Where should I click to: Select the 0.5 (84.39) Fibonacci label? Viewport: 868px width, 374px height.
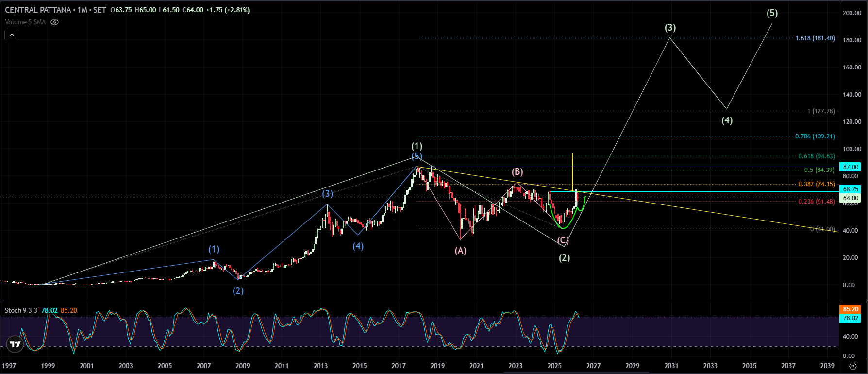(819, 170)
